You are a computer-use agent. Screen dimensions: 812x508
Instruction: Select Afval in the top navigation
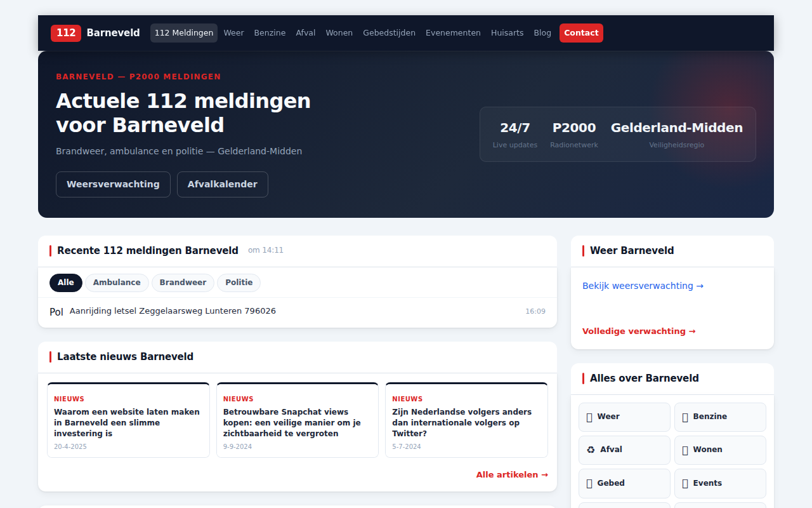pos(306,33)
